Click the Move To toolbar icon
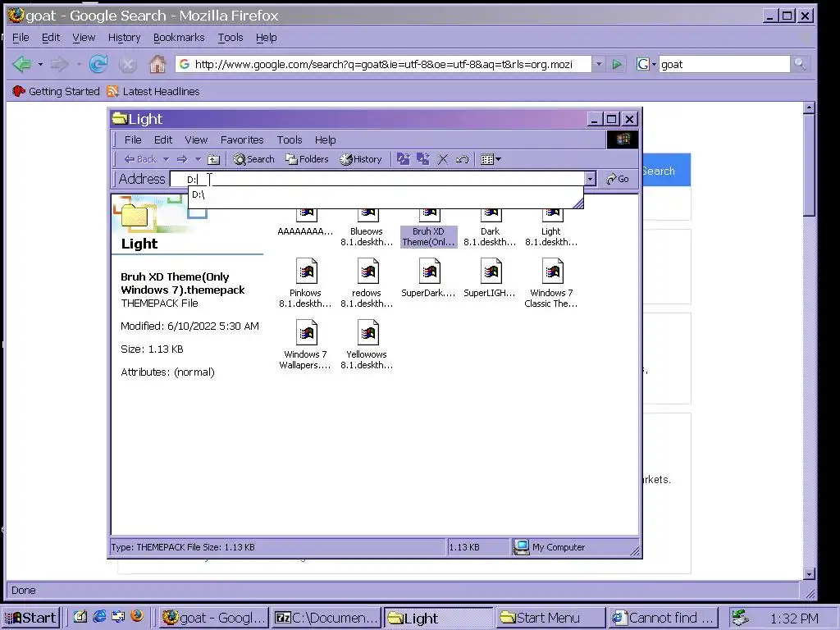840x630 pixels. (x=404, y=159)
